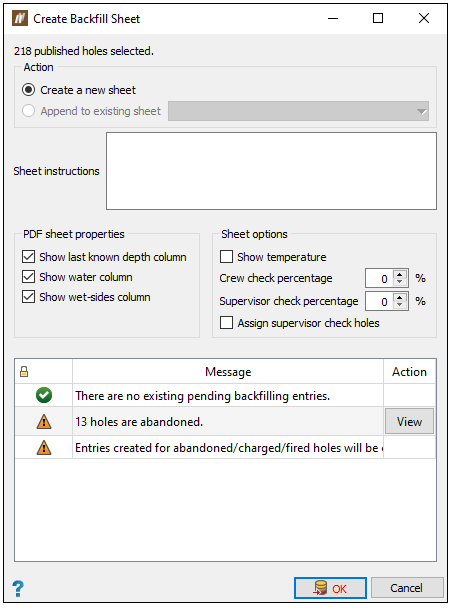The image size is (454, 610).
Task: Check Assign supervisor check holes
Action: 226,323
